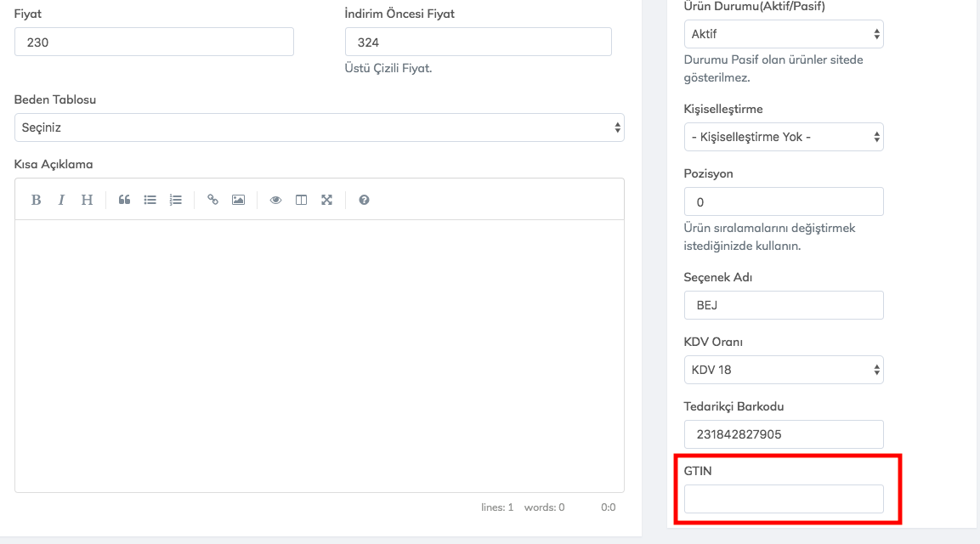Click the İndirim Öncesi Fiyat field
This screenshot has width=980, height=544.
[478, 42]
